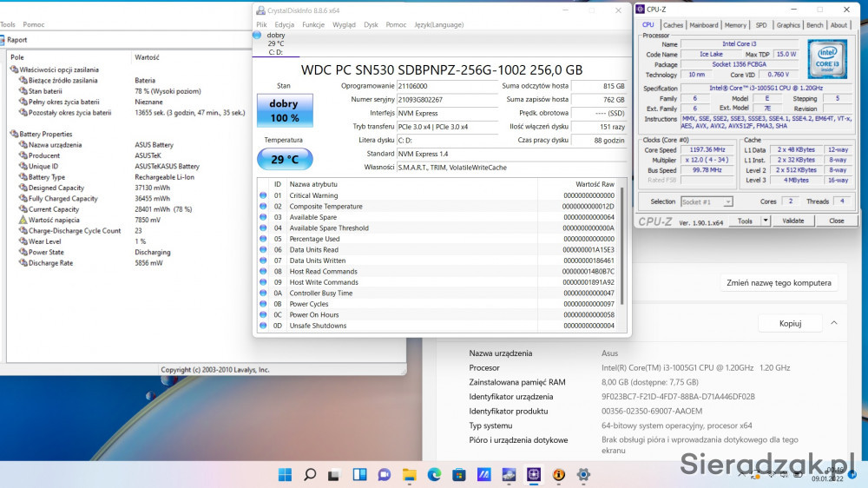Switch to the Graphics tab in CPU-Z
Viewport: 868px width, 488px height.
coord(788,25)
